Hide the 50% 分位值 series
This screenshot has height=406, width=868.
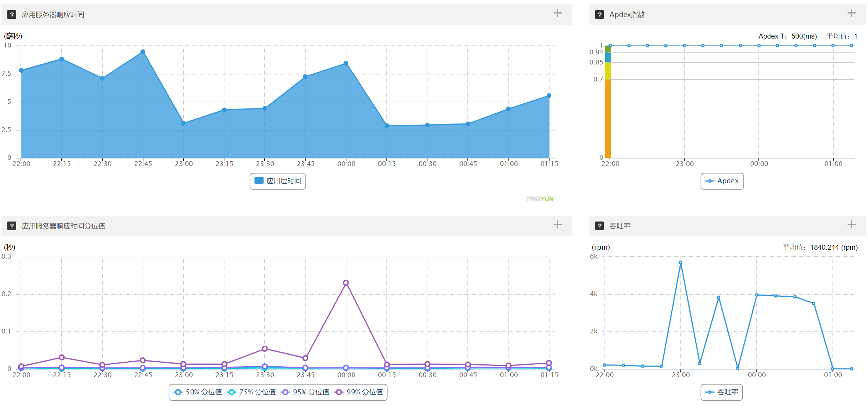tap(198, 392)
